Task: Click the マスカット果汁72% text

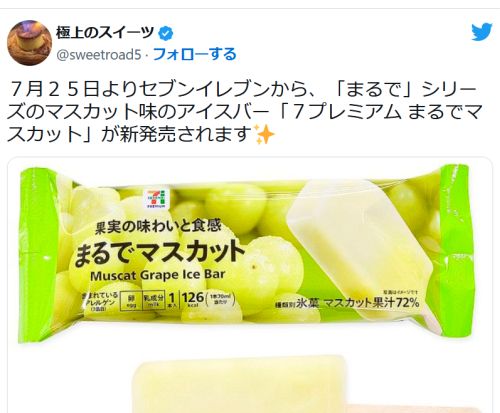Action: click(371, 302)
